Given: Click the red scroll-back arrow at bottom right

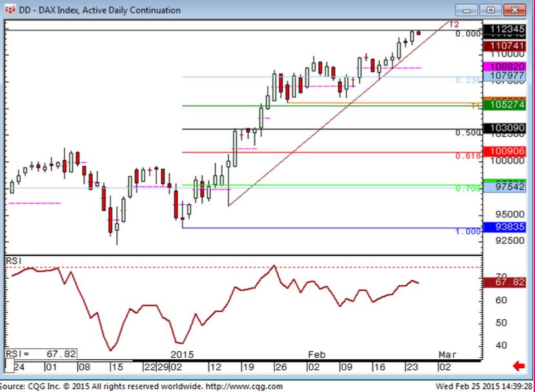Looking at the screenshot, I should coord(517,367).
